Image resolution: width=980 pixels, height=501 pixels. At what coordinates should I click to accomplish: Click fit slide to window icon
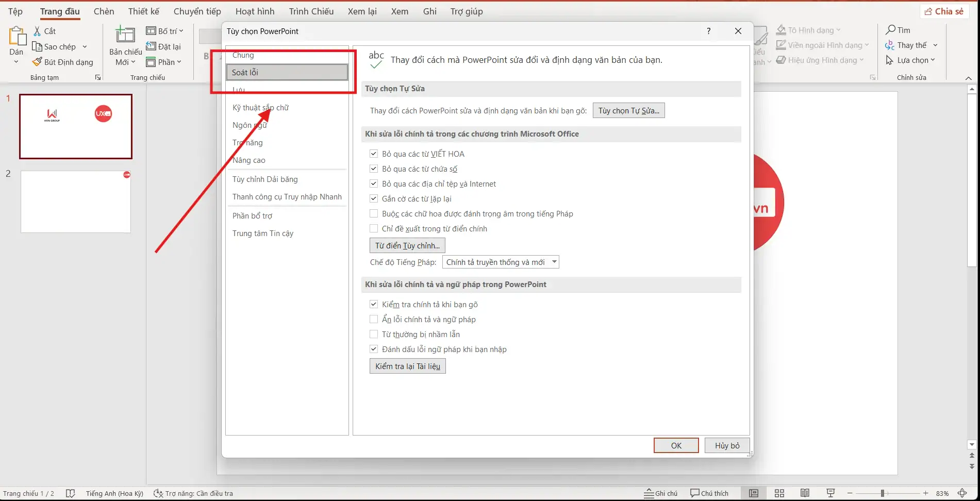(962, 493)
